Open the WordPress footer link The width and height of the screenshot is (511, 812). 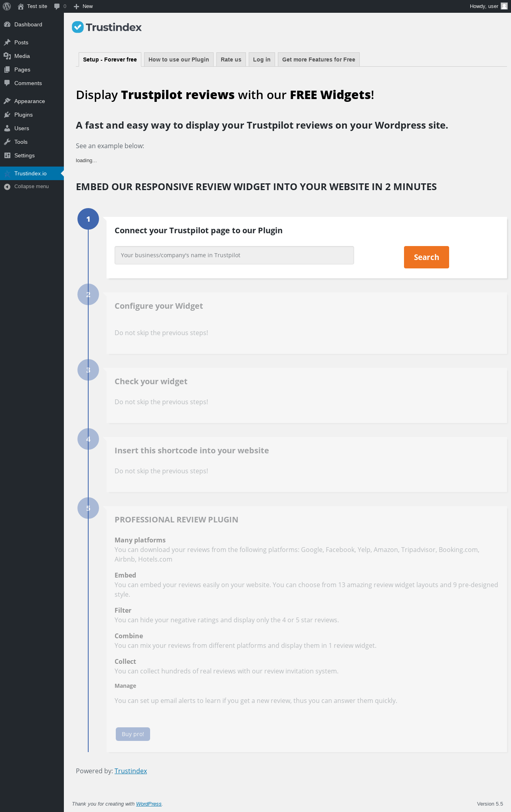point(149,804)
